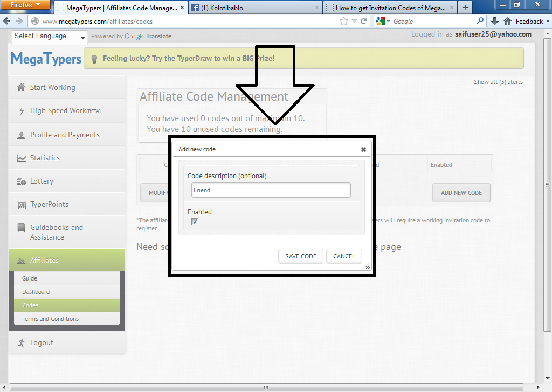Screen dimensions: 552x392
Task: Click the search magnifier icon
Action: 480,21
